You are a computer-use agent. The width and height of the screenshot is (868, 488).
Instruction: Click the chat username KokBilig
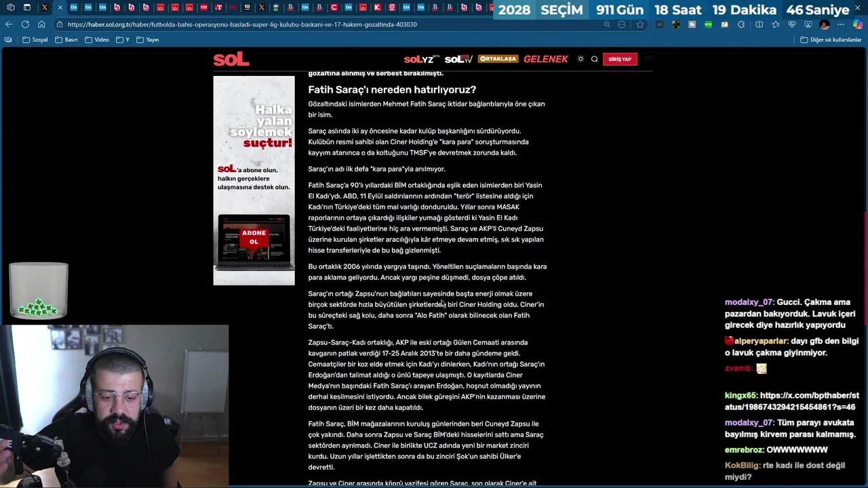[x=743, y=466]
